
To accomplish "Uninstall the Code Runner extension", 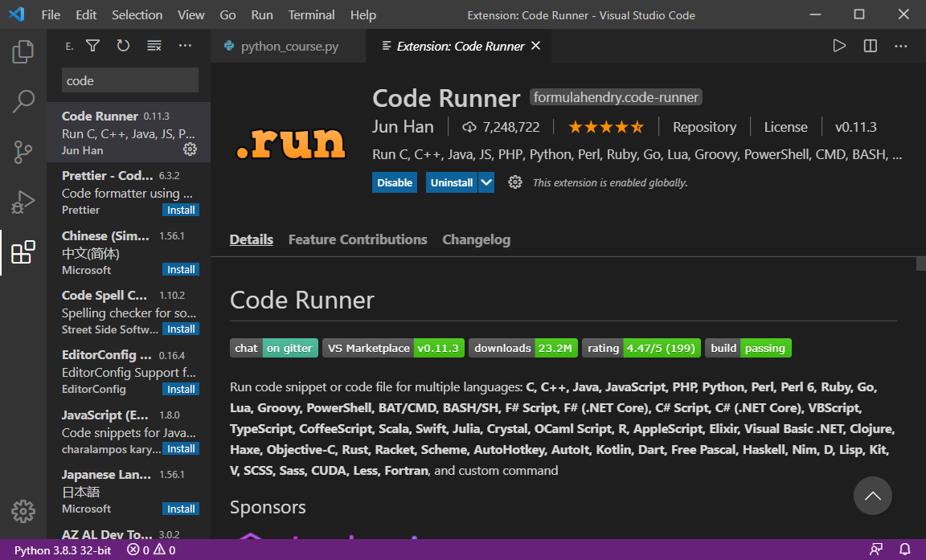I will tap(451, 182).
